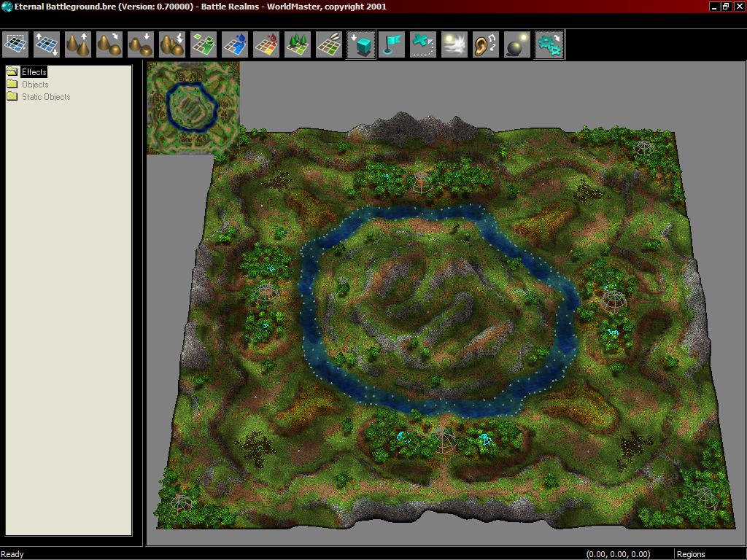747x560 pixels.
Task: Click the Ready status label
Action: coord(12,554)
